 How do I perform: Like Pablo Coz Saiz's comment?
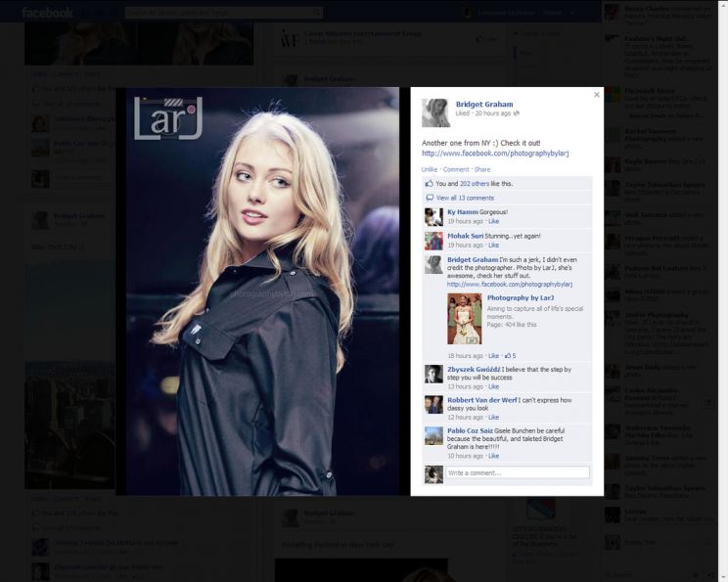coord(493,456)
